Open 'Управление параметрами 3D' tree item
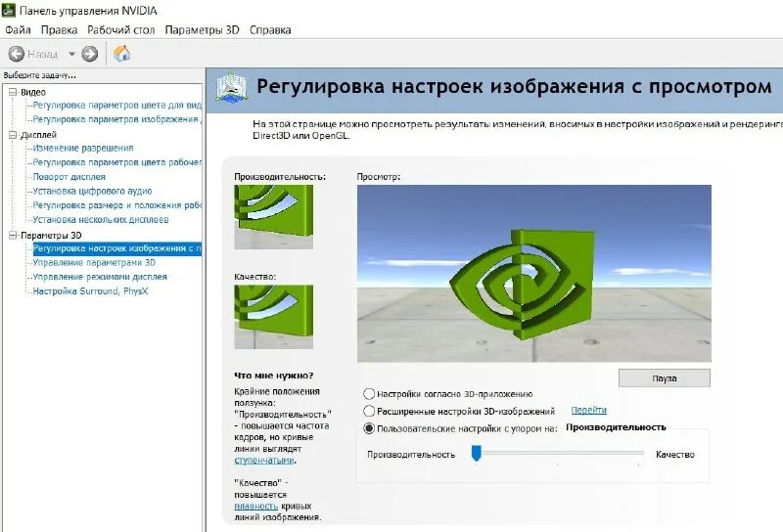The image size is (783, 532). tap(94, 262)
